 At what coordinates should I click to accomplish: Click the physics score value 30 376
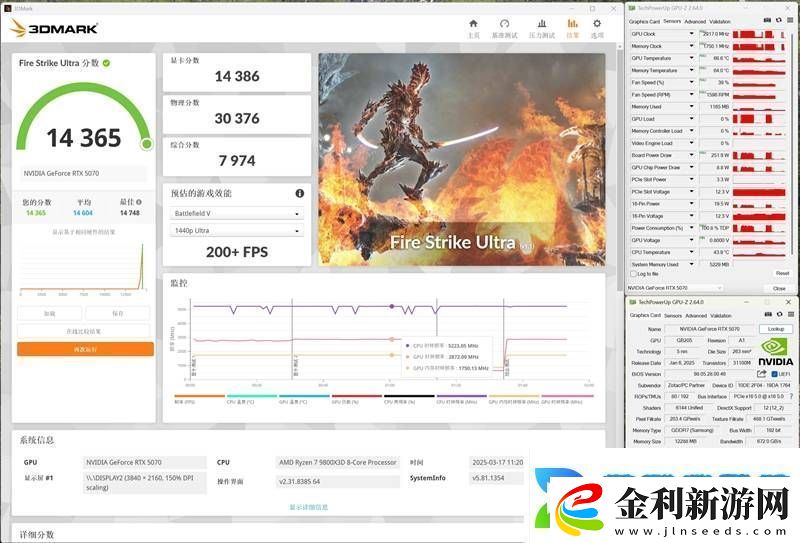pos(237,119)
